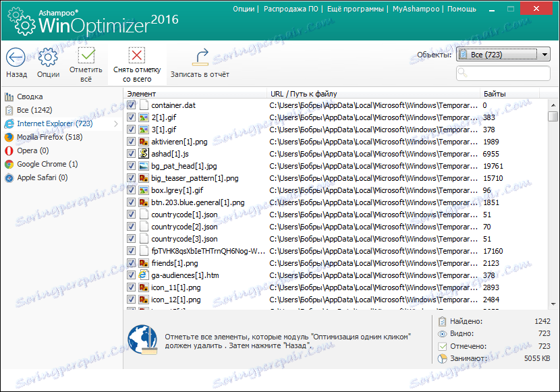Click the Снять отметку со всего red cross icon
Screen dimensions: 560x392
click(137, 56)
